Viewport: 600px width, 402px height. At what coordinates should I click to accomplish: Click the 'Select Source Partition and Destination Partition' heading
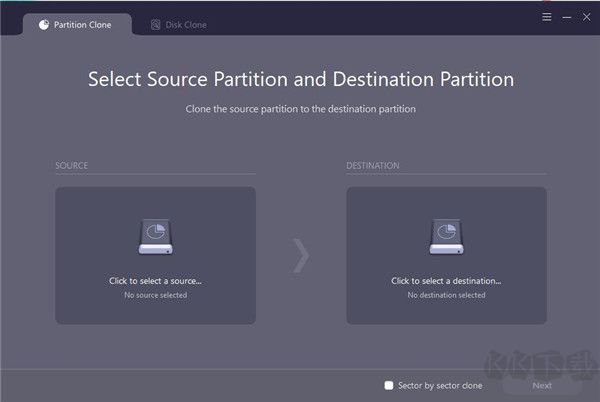(x=300, y=79)
